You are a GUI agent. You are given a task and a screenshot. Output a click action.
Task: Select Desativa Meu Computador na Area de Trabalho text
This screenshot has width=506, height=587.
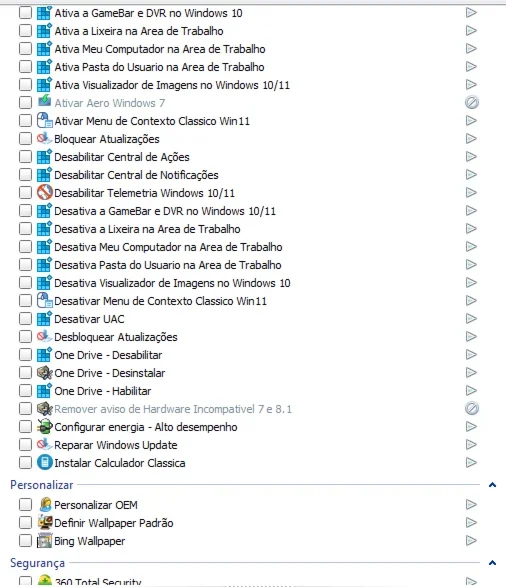pyautogui.click(x=168, y=247)
